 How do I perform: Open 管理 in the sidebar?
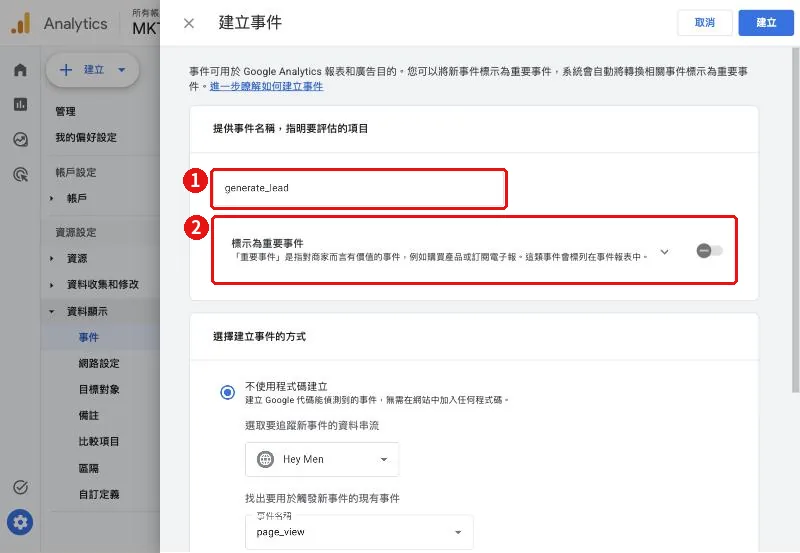click(65, 111)
